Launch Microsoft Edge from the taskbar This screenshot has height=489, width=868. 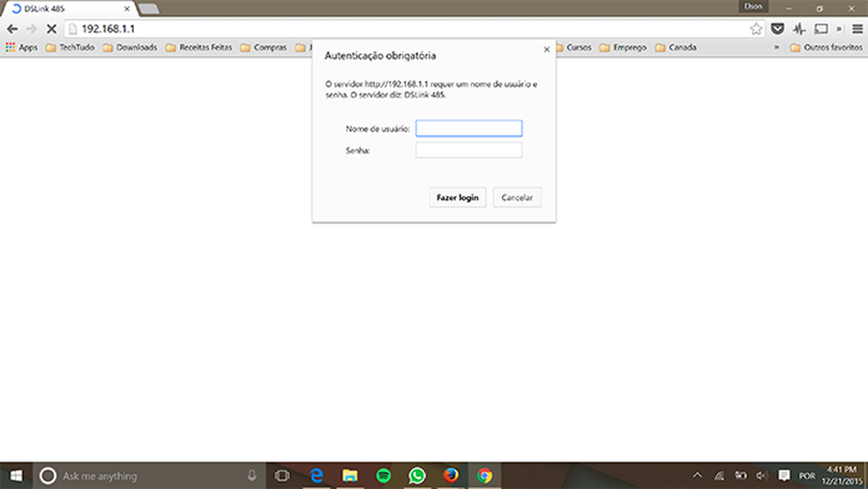point(316,476)
